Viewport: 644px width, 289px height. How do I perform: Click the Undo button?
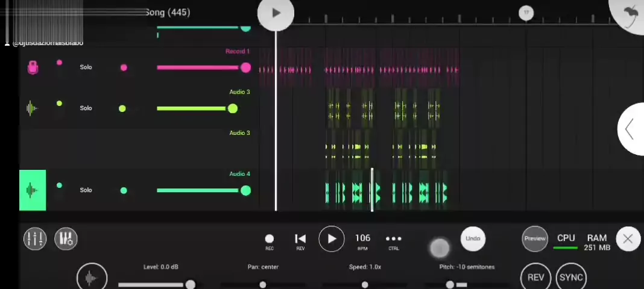click(x=473, y=239)
